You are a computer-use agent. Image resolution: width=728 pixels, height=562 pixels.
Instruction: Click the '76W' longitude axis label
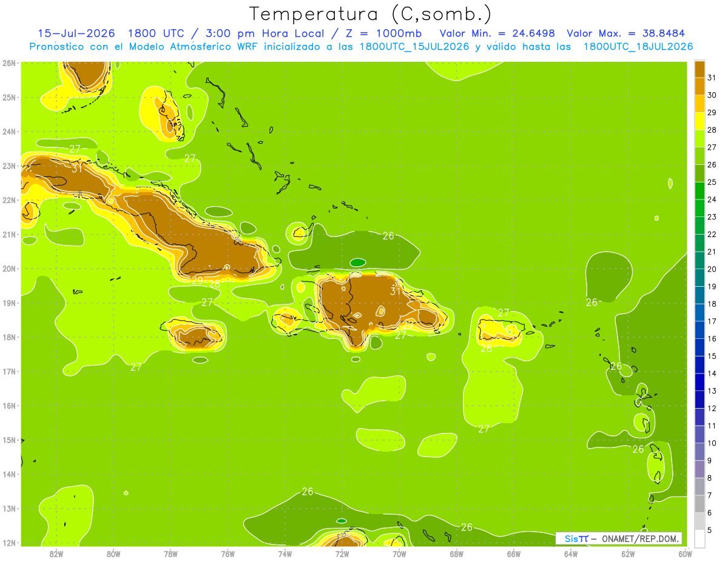[228, 554]
